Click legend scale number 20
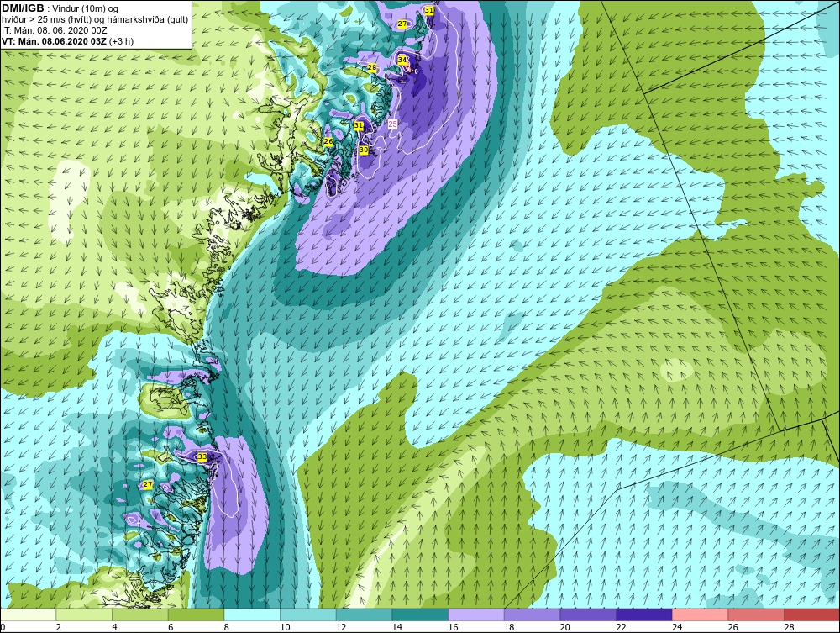 click(x=564, y=627)
